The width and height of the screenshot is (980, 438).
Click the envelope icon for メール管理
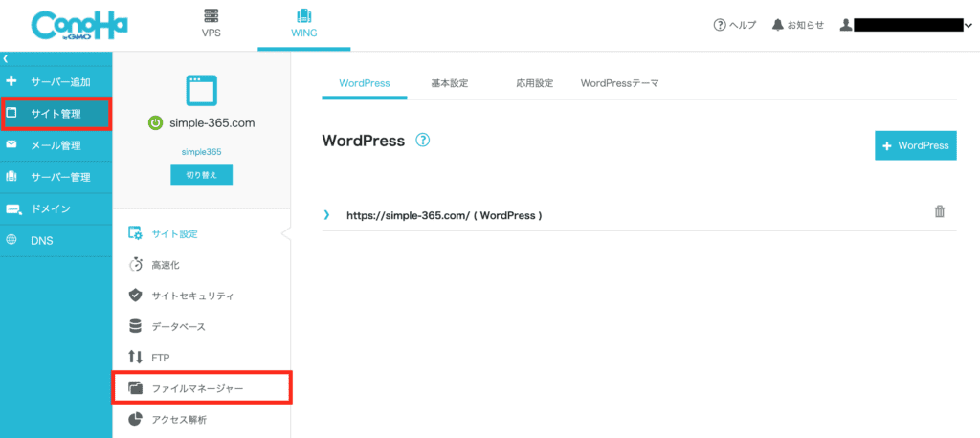pos(11,145)
